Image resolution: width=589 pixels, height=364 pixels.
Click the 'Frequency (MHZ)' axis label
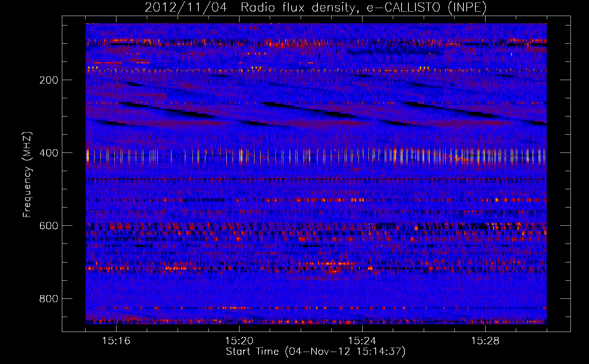click(x=27, y=175)
